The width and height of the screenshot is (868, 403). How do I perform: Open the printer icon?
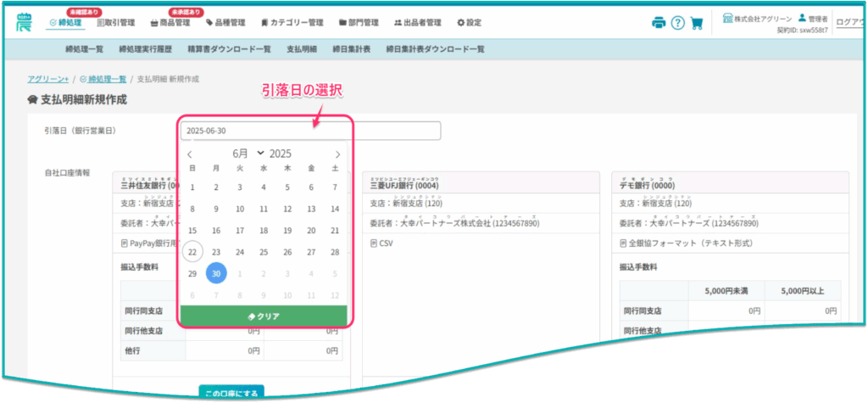658,23
